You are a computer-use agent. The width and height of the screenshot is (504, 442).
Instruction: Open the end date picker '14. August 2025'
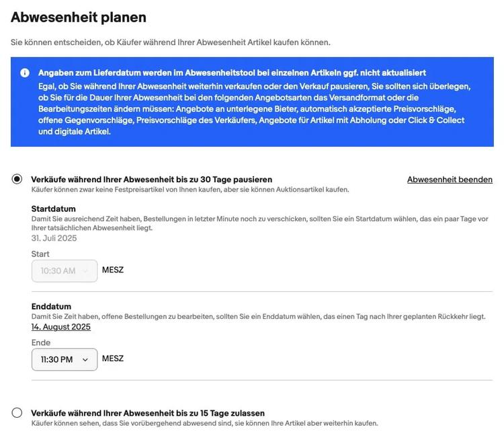point(61,327)
